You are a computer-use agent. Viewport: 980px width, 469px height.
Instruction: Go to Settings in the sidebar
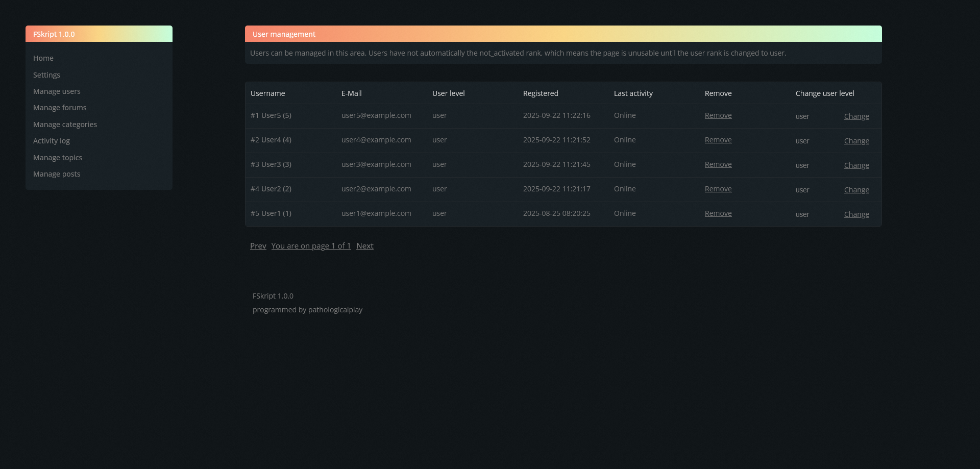46,75
